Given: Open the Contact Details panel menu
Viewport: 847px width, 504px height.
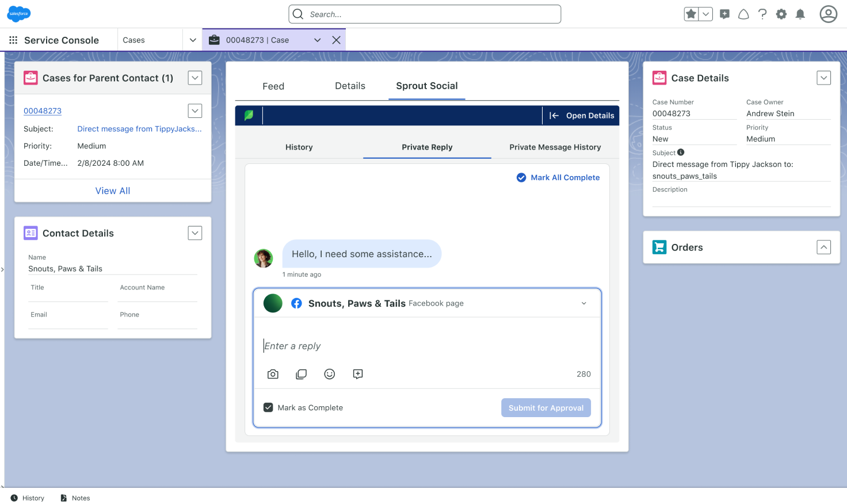Looking at the screenshot, I should pyautogui.click(x=195, y=233).
